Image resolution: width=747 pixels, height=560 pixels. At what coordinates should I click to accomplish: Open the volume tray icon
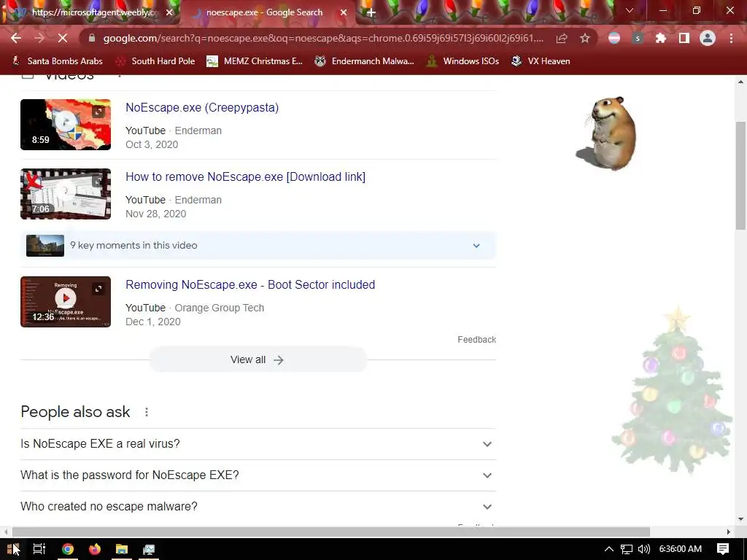point(643,549)
